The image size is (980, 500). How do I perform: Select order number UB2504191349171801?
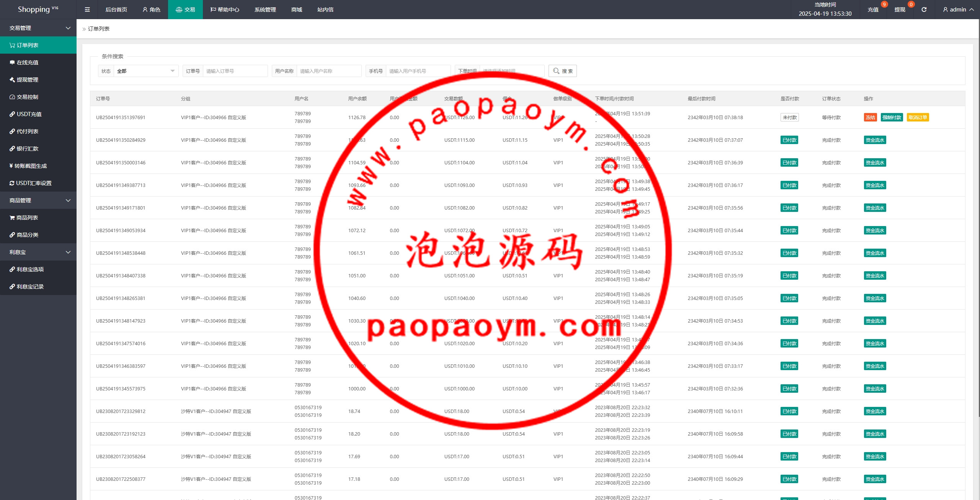coord(121,208)
